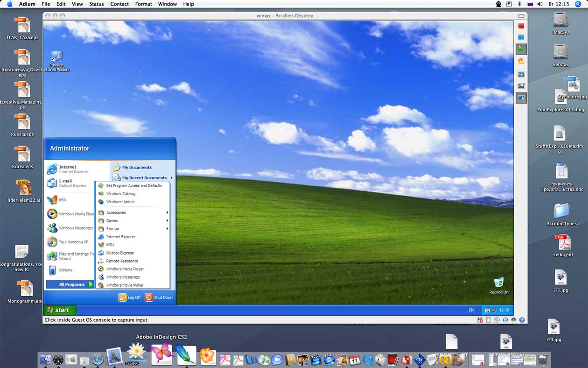Open the Contact menu in Adium

tap(119, 4)
